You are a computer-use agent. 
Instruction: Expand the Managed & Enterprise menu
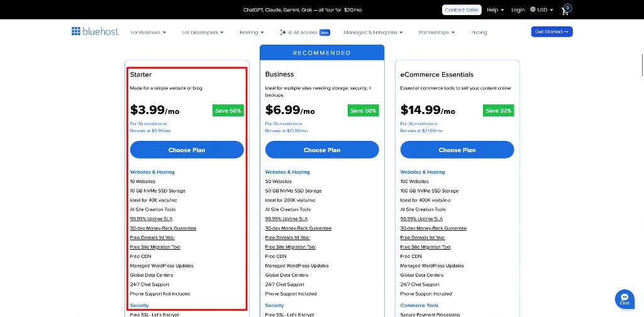coord(374,33)
